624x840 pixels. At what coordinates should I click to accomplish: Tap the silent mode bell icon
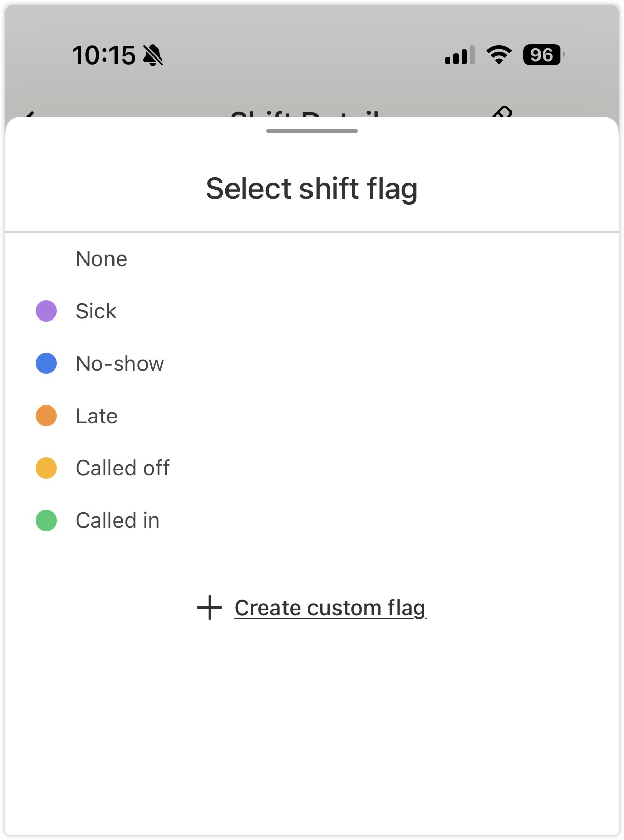(153, 55)
